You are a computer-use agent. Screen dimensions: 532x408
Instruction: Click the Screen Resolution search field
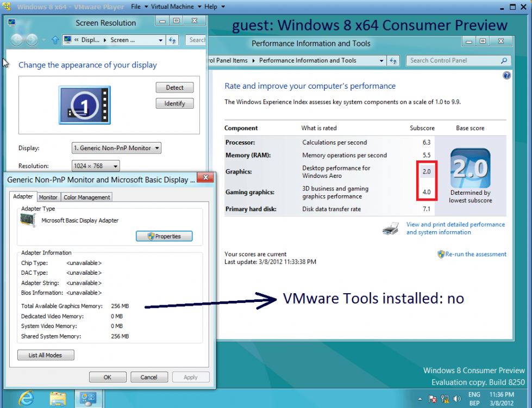[x=196, y=40]
